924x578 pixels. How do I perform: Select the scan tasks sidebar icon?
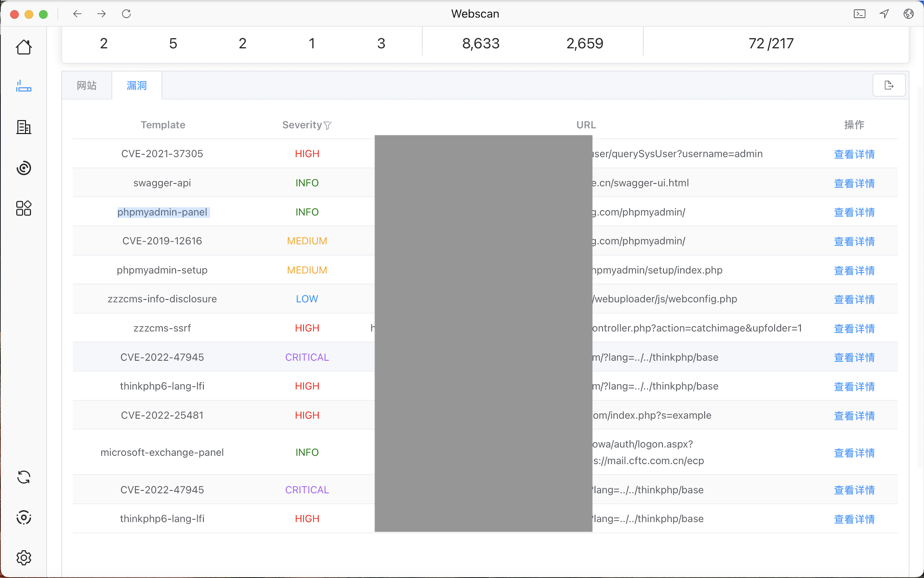pyautogui.click(x=24, y=86)
